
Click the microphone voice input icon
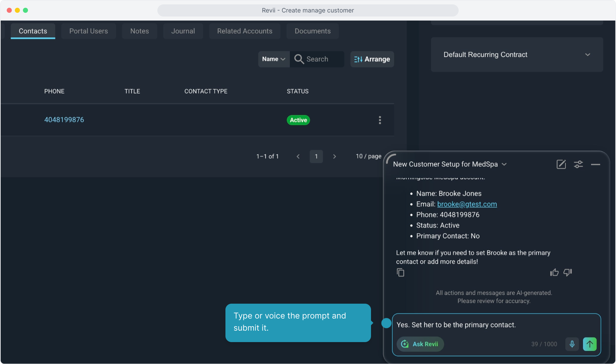click(x=572, y=344)
